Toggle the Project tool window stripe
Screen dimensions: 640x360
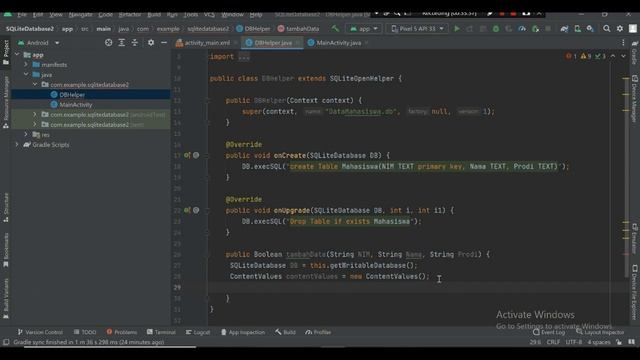6,52
